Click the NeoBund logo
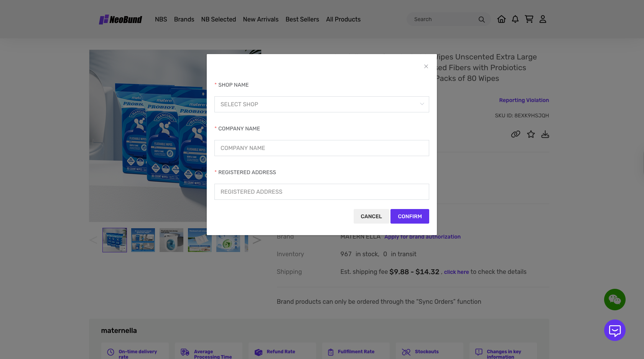Viewport: 644px width, 359px height. click(x=120, y=19)
